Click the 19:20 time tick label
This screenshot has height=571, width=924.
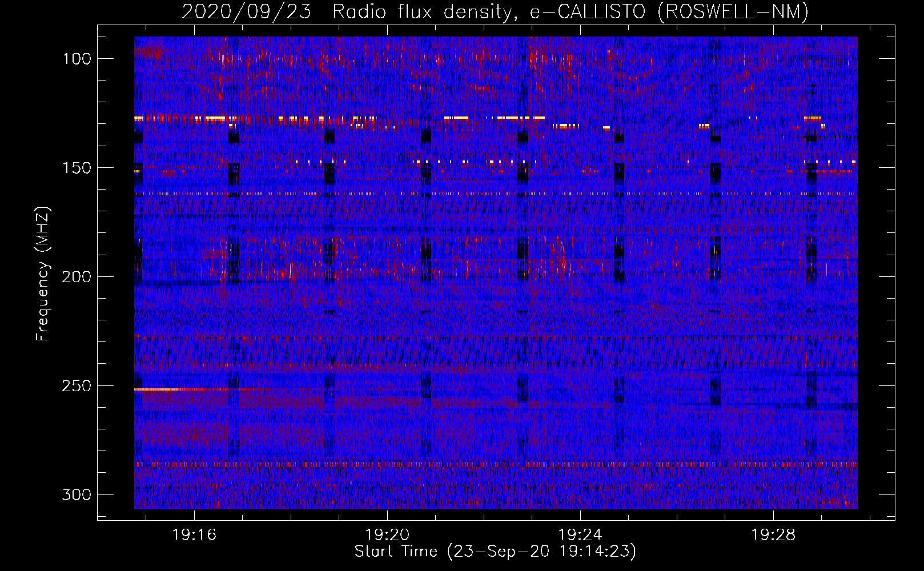(x=387, y=535)
